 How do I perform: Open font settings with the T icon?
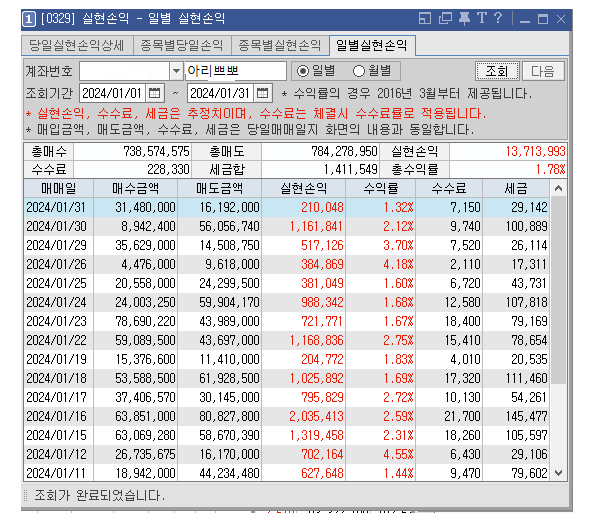(482, 18)
